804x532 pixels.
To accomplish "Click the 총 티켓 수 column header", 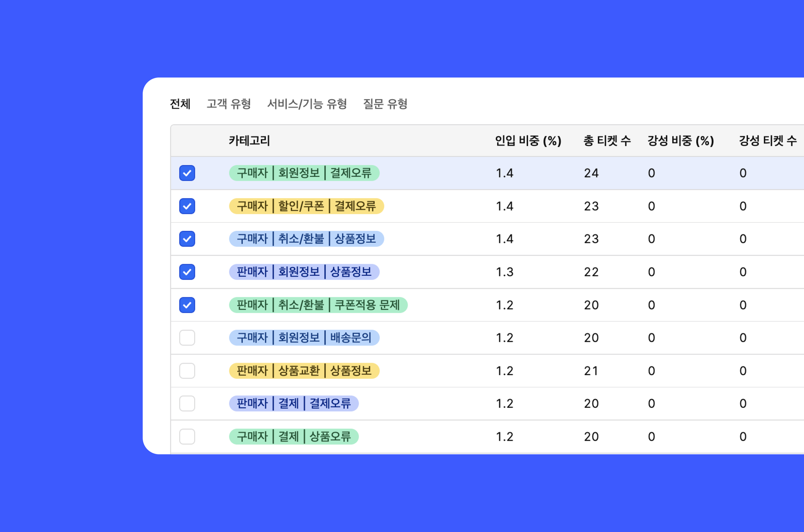I will tap(607, 141).
